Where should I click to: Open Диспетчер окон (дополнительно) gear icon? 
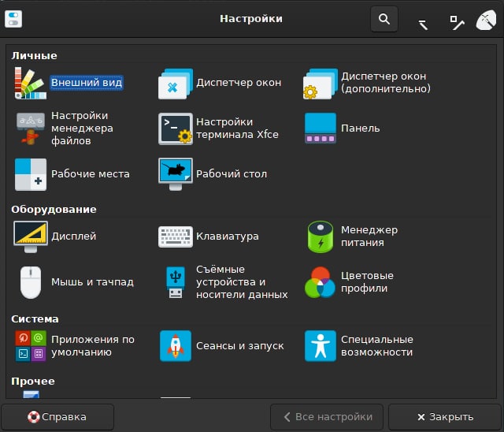[321, 84]
